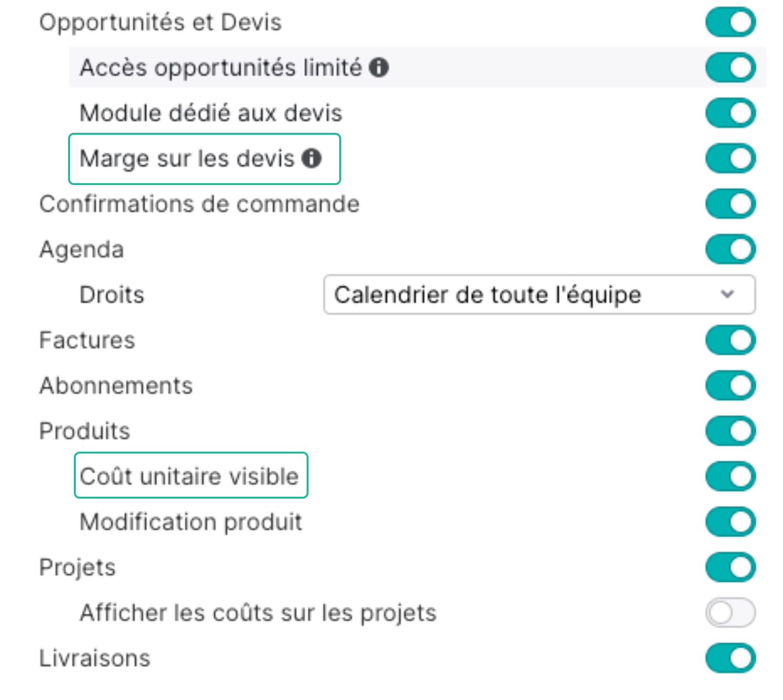Click the chevron on Calendrier de toute l'équipe
This screenshot has width=783, height=700.
728,294
